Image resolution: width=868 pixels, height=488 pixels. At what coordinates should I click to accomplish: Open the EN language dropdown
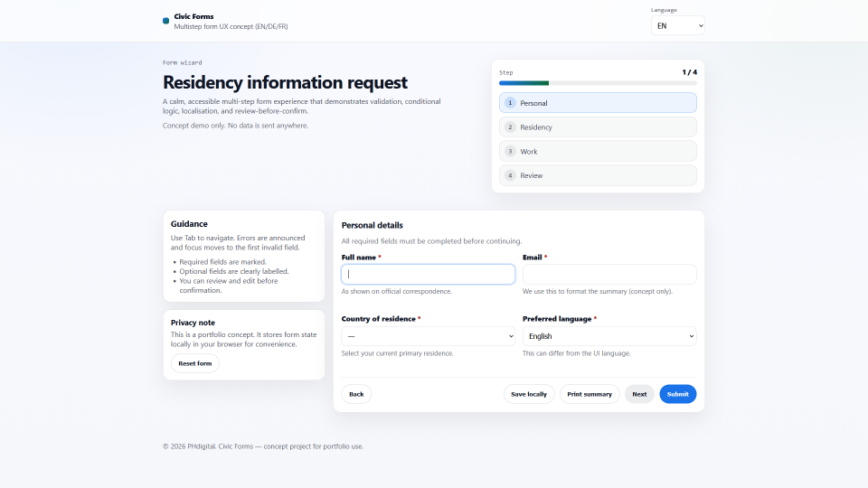(x=677, y=25)
